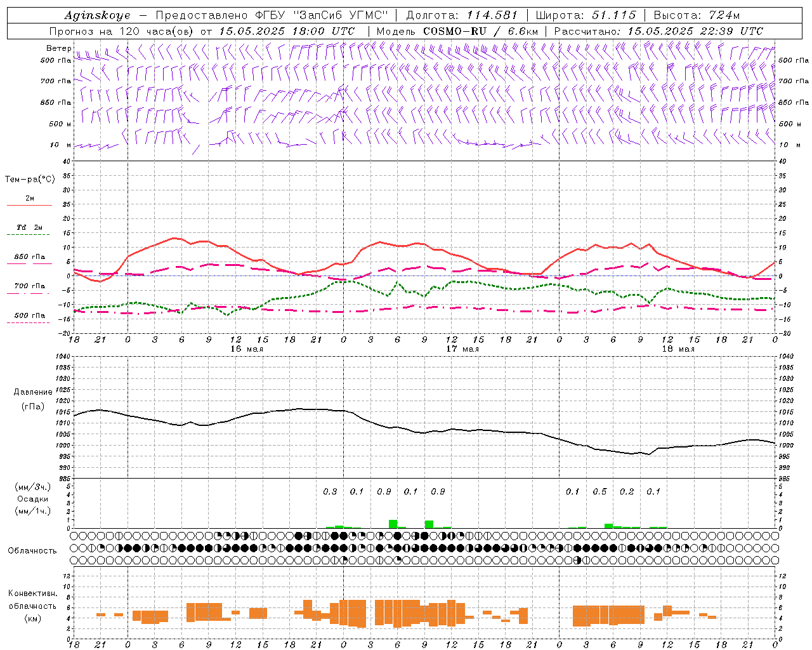Screen dimensions: 812x650
Task: Click the Конвективн. convective cloud label
Action: coord(33,594)
